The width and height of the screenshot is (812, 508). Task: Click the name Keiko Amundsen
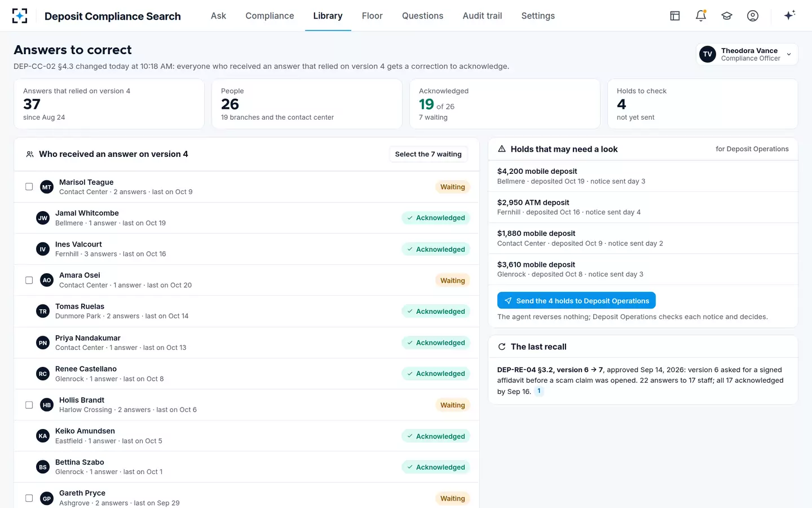point(85,431)
